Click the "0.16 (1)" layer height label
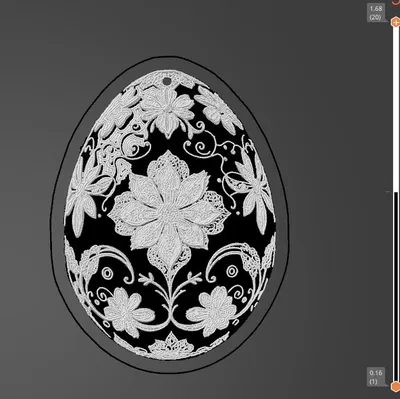 coord(376,377)
